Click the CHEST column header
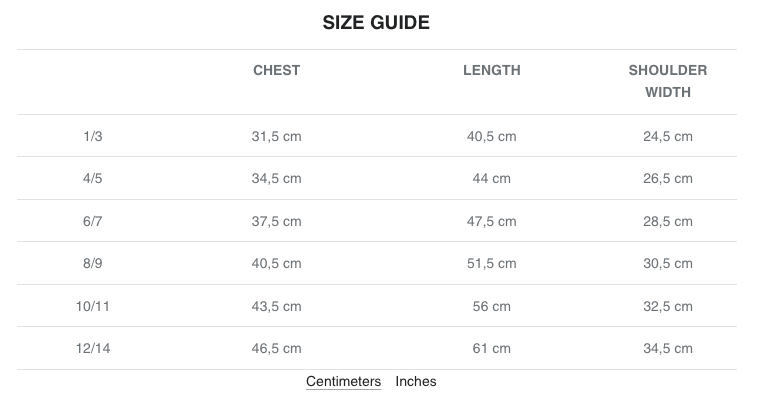The width and height of the screenshot is (760, 404). pyautogui.click(x=276, y=70)
